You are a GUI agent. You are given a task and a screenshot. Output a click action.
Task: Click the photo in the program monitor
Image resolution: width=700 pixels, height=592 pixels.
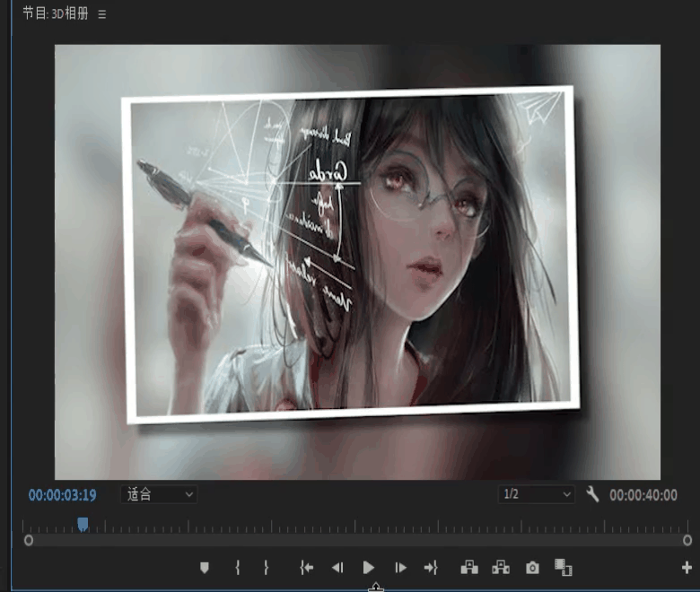point(351,254)
